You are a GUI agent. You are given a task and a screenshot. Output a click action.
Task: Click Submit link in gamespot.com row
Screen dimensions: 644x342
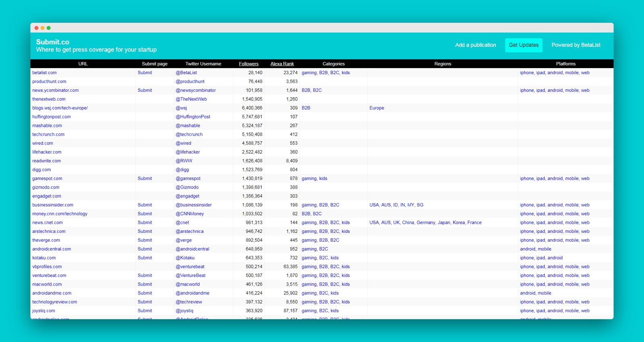pyautogui.click(x=145, y=179)
